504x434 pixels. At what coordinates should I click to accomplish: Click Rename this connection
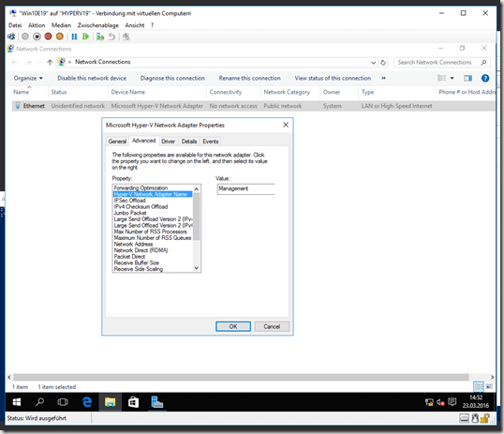click(x=250, y=78)
